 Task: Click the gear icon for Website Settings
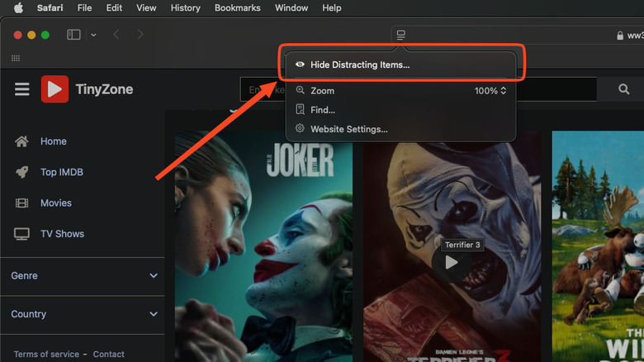click(300, 128)
